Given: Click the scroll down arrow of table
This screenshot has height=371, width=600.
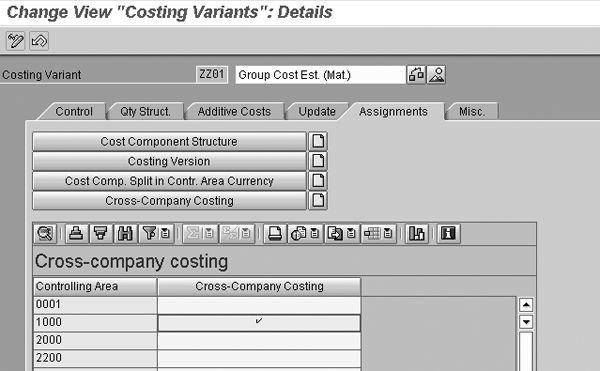Looking at the screenshot, I should point(526,322).
